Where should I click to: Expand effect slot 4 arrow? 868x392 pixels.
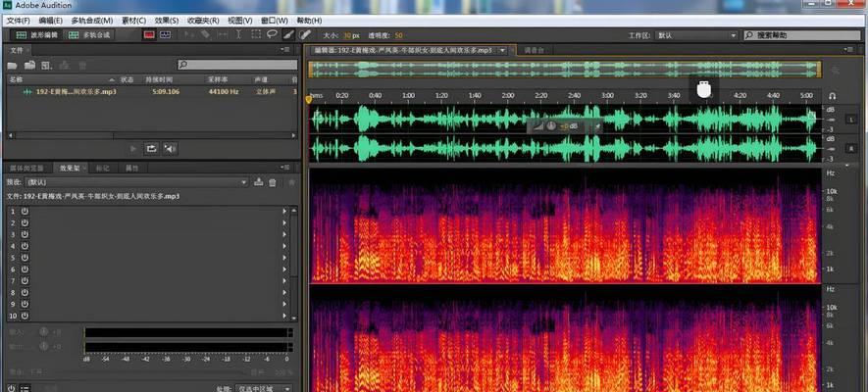click(x=284, y=246)
